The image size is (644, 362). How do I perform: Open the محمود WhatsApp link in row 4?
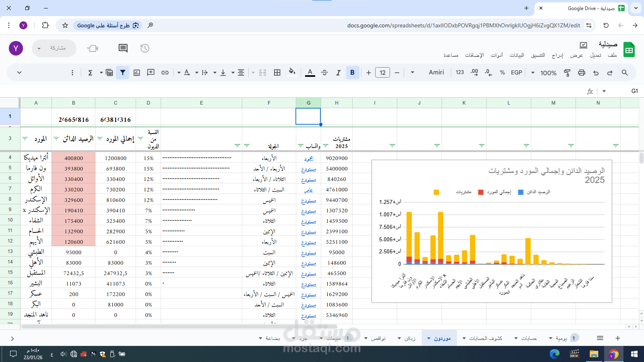(x=309, y=158)
